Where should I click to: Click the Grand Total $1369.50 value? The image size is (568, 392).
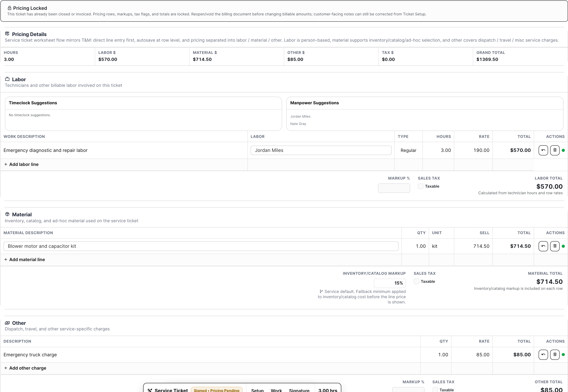pyautogui.click(x=487, y=59)
